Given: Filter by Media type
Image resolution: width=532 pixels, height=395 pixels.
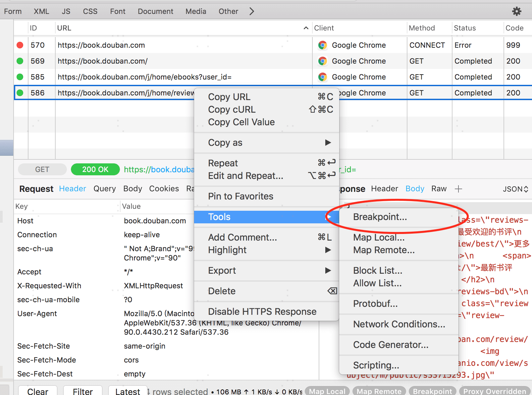Looking at the screenshot, I should pyautogui.click(x=196, y=11).
